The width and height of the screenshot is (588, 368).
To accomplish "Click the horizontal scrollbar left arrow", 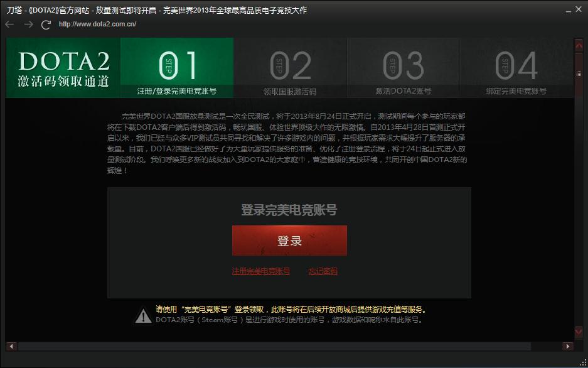I will pyautogui.click(x=12, y=346).
